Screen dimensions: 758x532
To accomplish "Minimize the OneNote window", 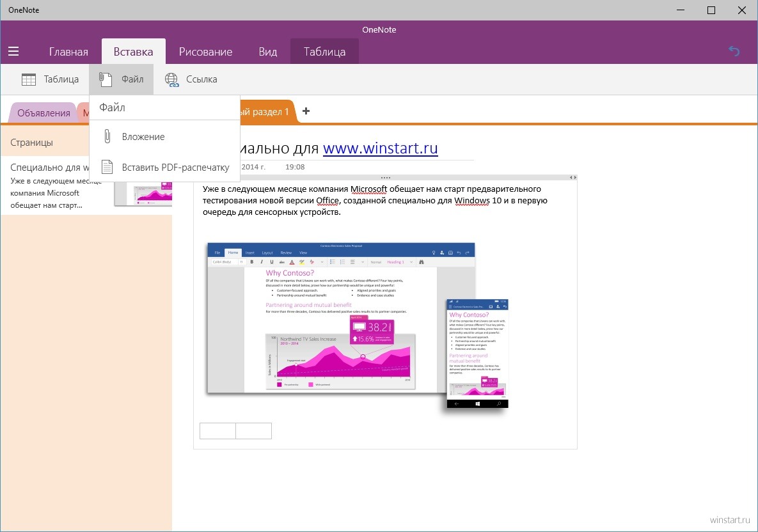I will pos(681,10).
